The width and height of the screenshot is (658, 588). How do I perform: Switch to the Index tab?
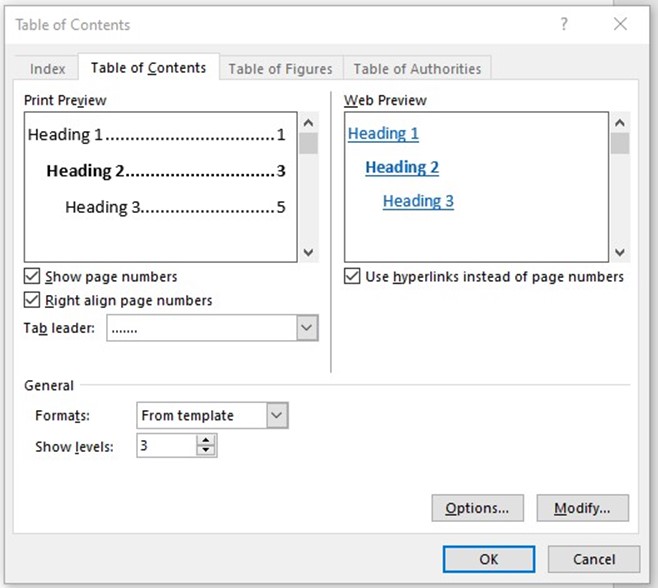click(47, 69)
